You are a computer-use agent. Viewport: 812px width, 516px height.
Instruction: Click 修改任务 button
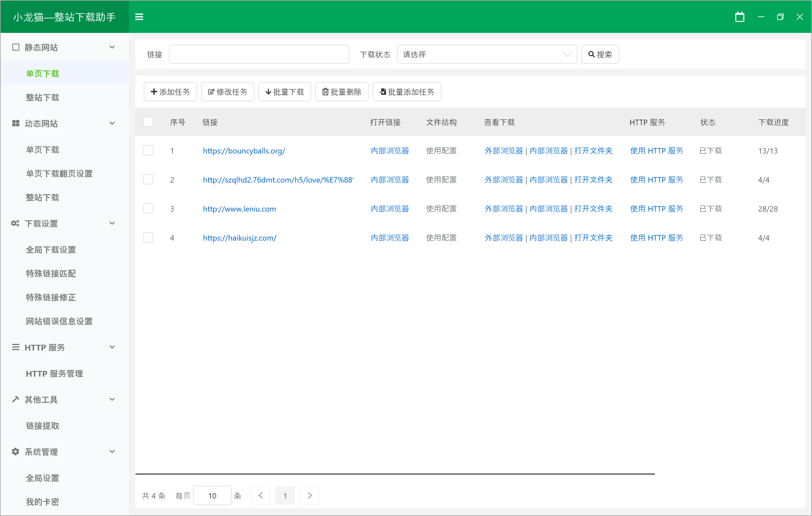pos(227,92)
